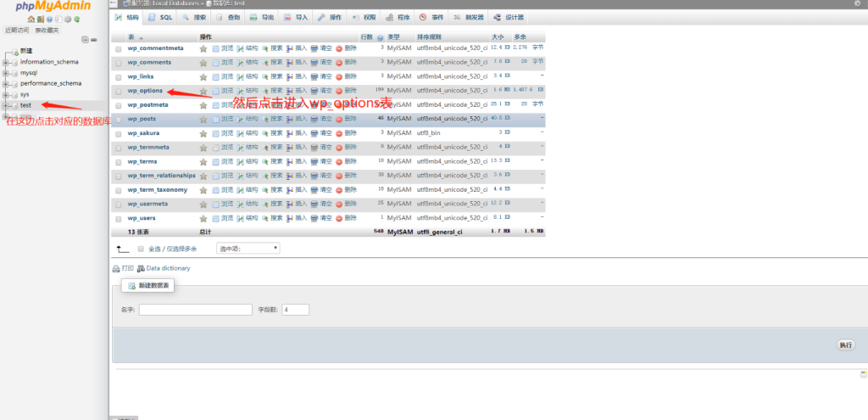Open the 事件 events tab
Image resolution: width=868 pixels, height=420 pixels.
pyautogui.click(x=431, y=17)
